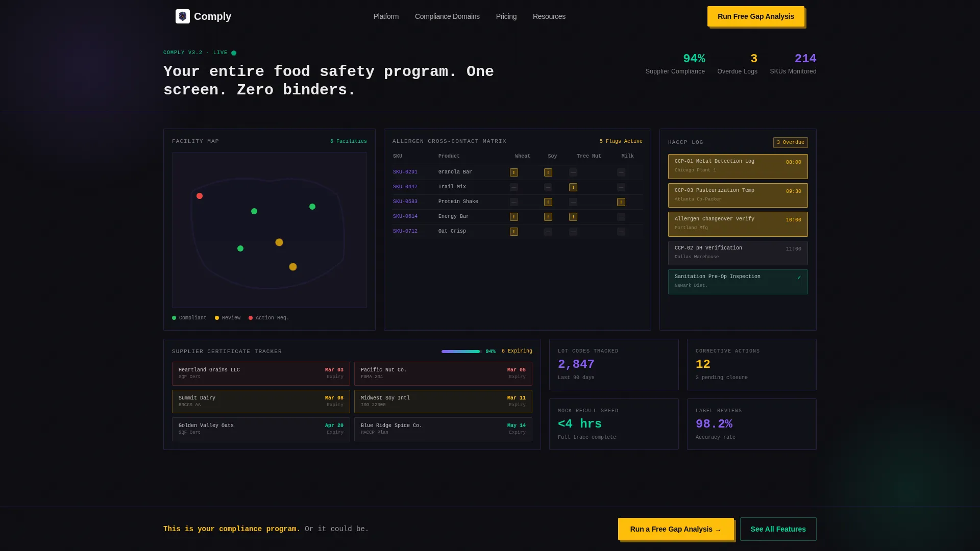This screenshot has width=980, height=551.
Task: Go to the Pricing page
Action: (506, 16)
